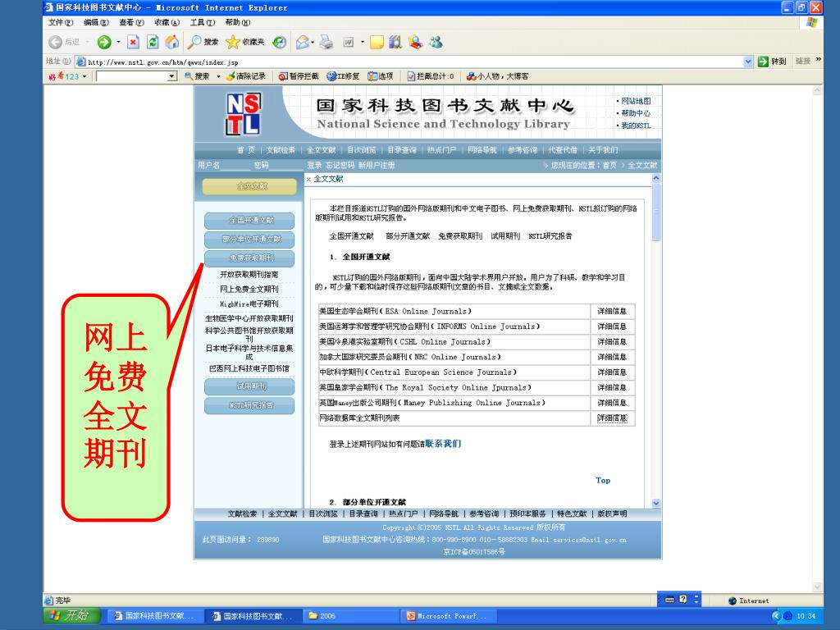The image size is (840, 630).
Task: Click the language bar keyboard icon
Action: (x=669, y=600)
